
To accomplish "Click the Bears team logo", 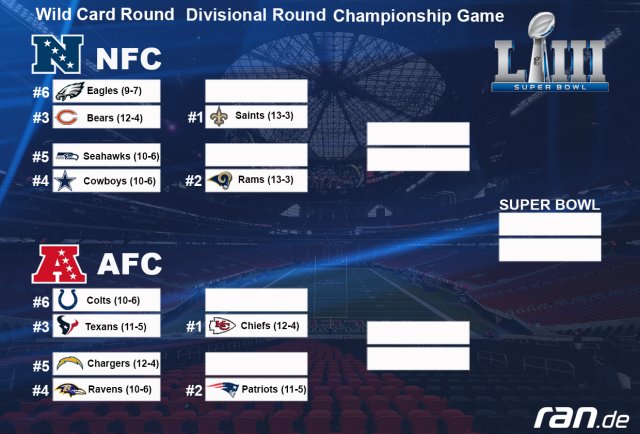I will (x=66, y=118).
